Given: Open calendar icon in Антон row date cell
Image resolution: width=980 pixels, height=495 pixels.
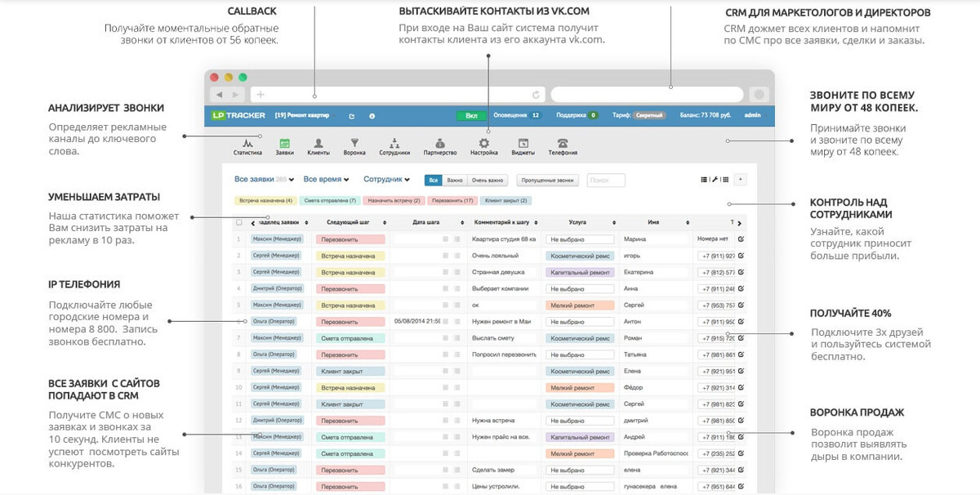Looking at the screenshot, I should point(445,321).
